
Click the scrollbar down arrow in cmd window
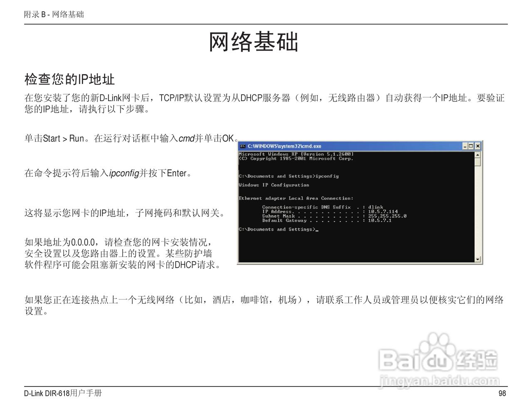(x=477, y=259)
